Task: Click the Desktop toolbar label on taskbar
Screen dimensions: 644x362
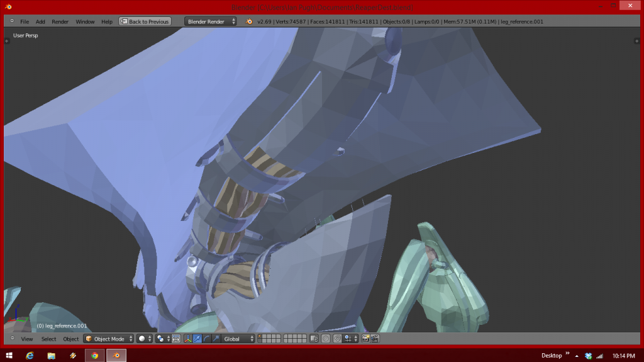Action: point(551,356)
